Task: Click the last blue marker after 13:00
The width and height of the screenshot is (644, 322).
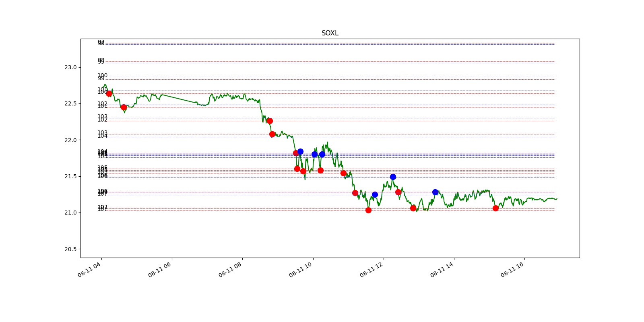Action: click(x=435, y=192)
